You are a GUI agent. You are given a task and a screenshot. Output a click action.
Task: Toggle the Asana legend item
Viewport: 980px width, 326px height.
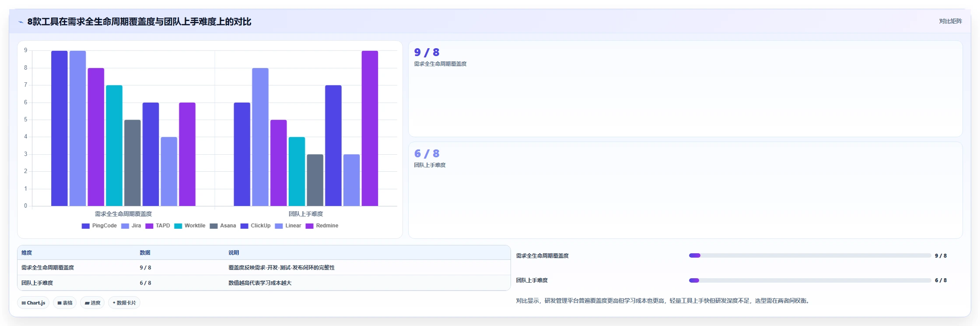[x=223, y=226]
